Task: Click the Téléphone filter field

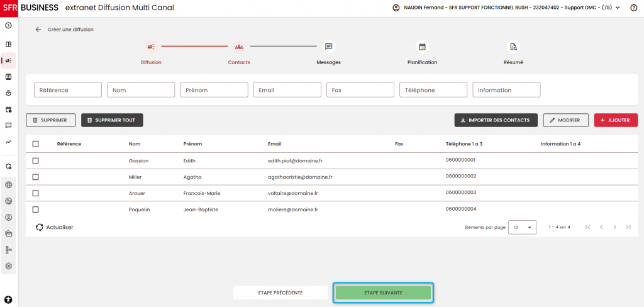Action: tap(433, 90)
